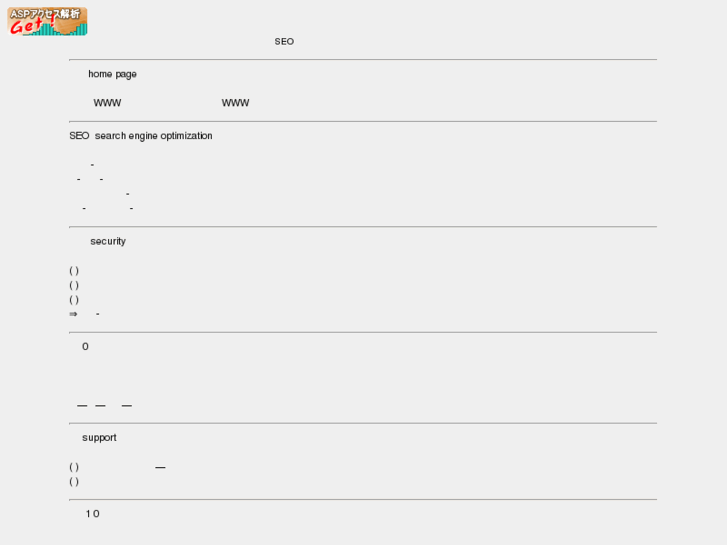
Task: Click second parentheses item under security
Action: point(74,285)
